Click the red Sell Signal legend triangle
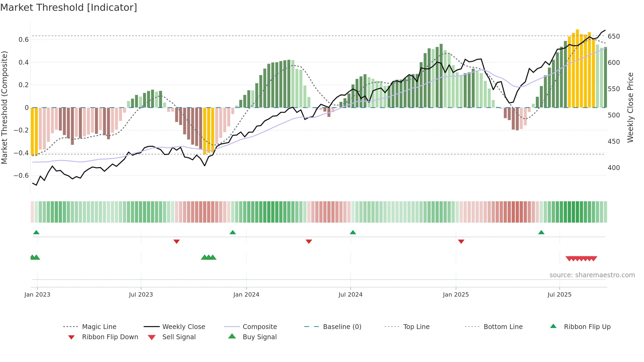This screenshot has width=644, height=362. [152, 337]
